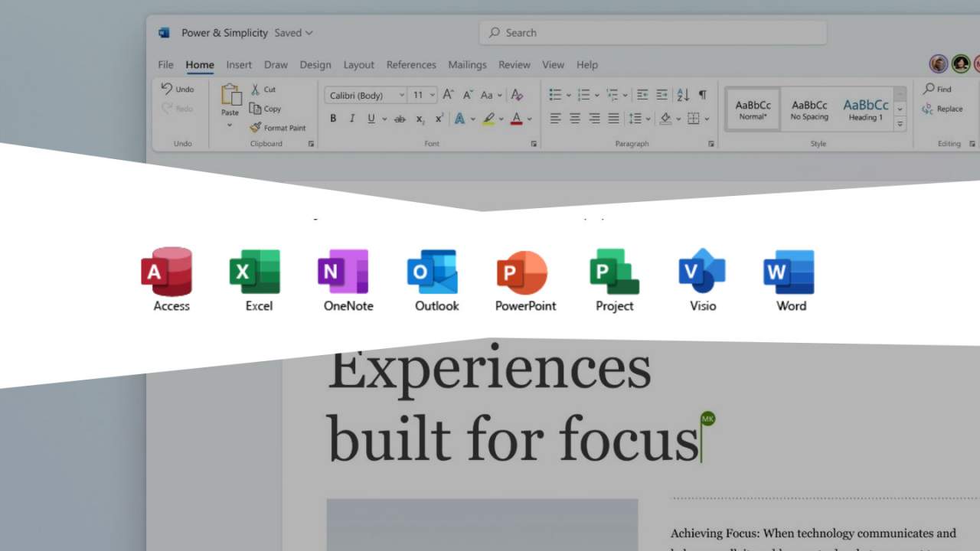Open the font size dropdown
The width and height of the screenshot is (980, 551).
[x=432, y=94]
